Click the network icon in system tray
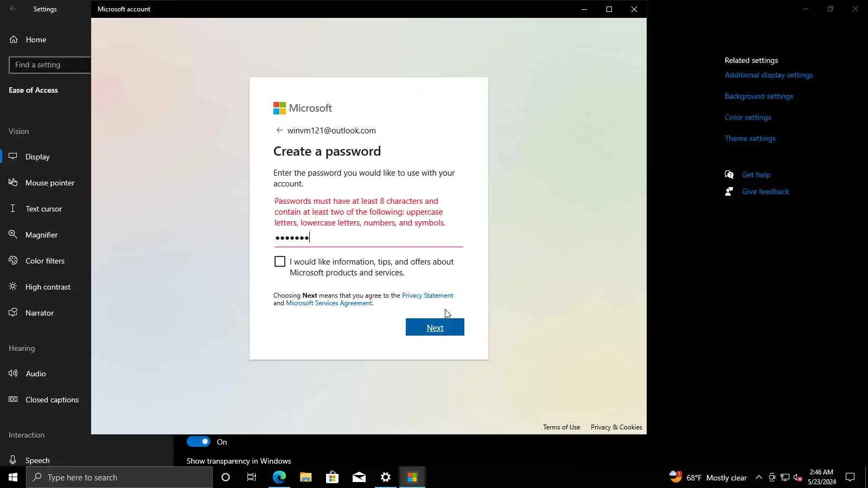868x488 pixels. click(785, 477)
